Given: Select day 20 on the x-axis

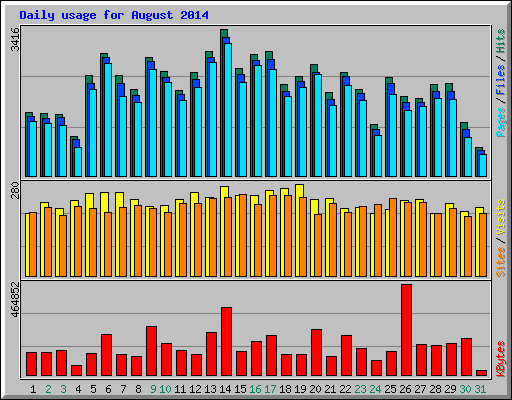Looking at the screenshot, I should coord(315,389).
